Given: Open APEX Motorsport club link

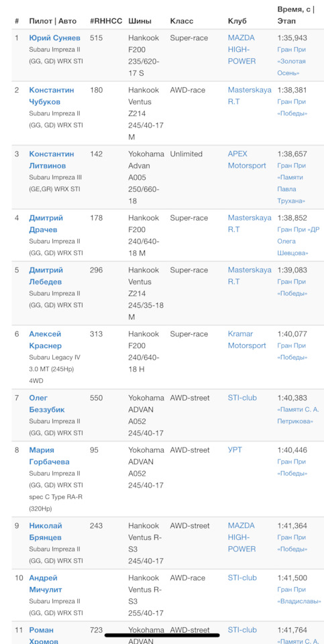Looking at the screenshot, I should coord(247,160).
